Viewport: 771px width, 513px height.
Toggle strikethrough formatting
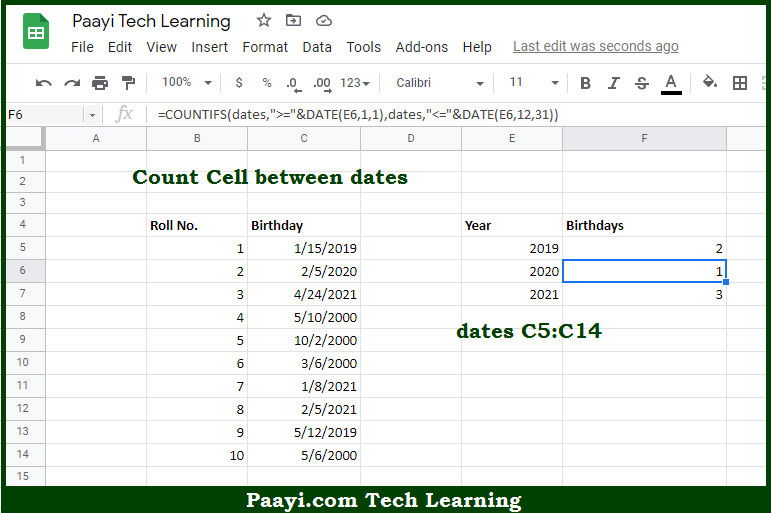[642, 83]
